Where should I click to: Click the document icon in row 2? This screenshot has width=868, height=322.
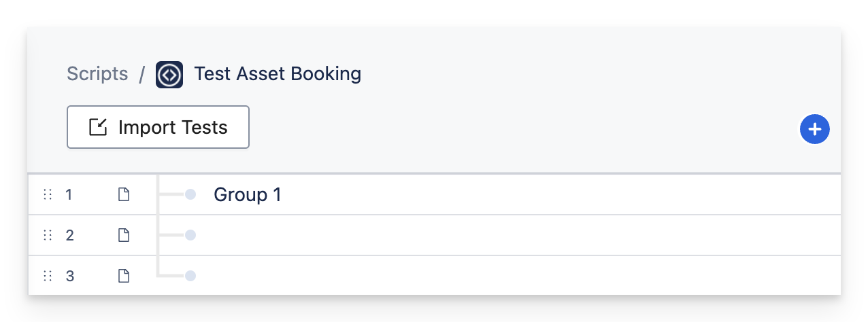(x=124, y=236)
